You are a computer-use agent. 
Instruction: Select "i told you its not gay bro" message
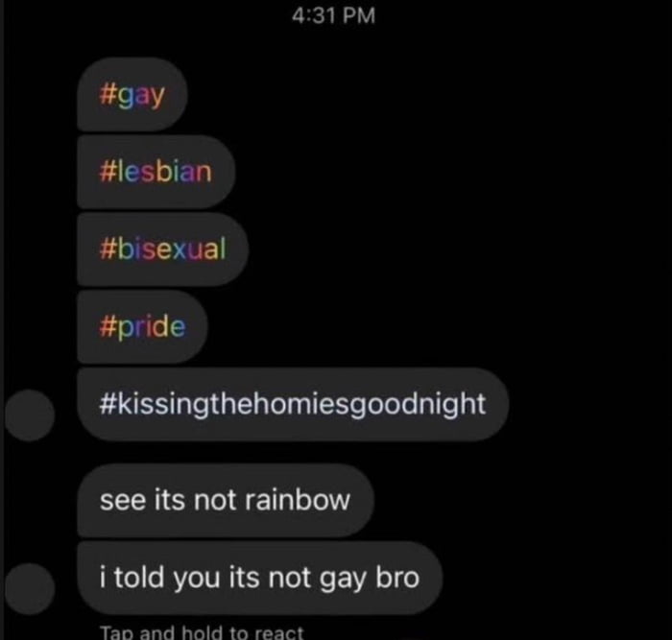click(x=260, y=578)
